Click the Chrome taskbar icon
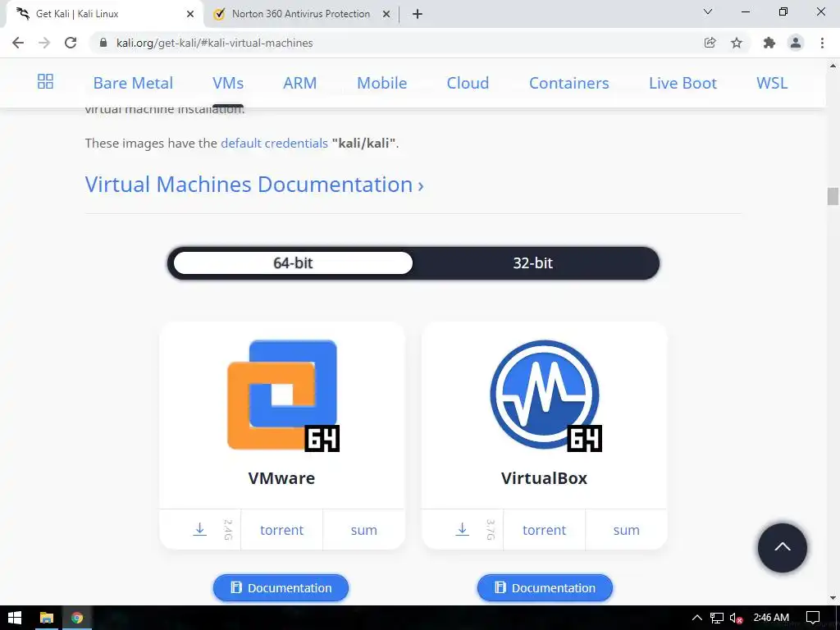Screen dimensions: 840x630 click(x=77, y=618)
